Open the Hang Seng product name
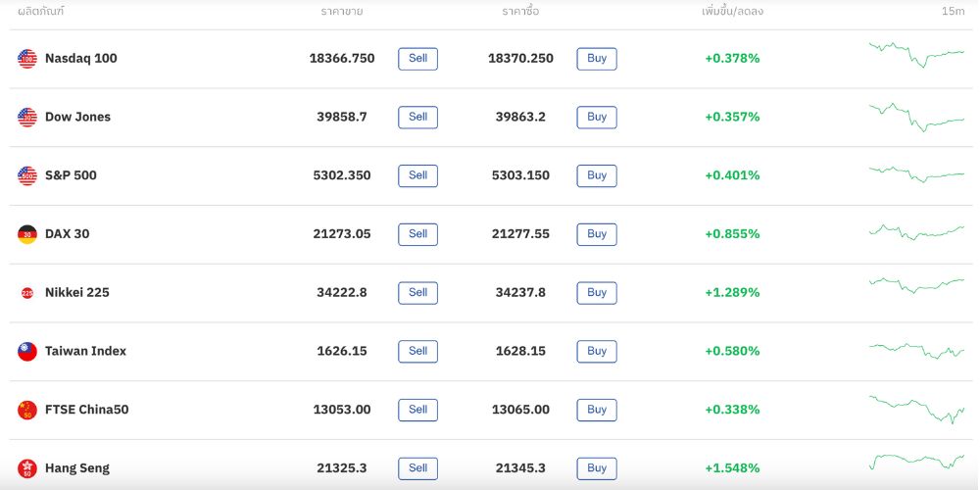 77,468
